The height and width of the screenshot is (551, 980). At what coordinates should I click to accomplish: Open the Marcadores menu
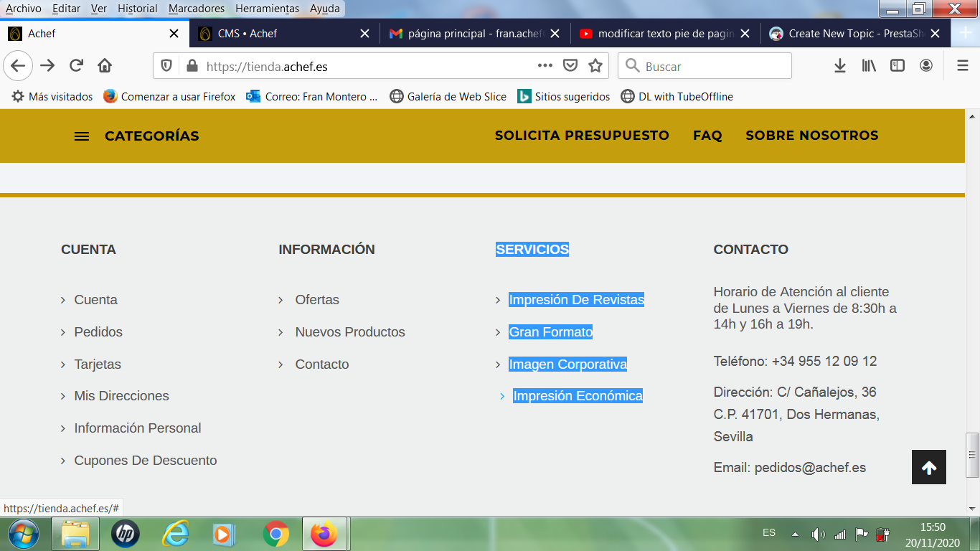tap(197, 9)
